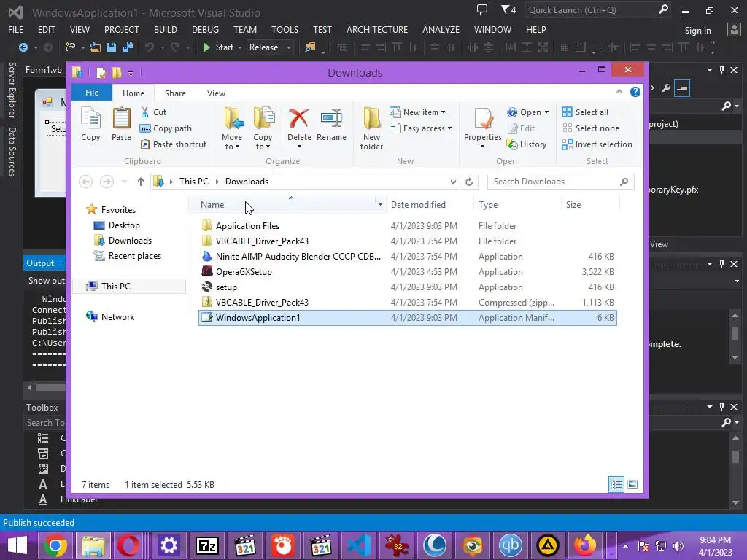Collapse the Explorer ribbon with chevron
The width and height of the screenshot is (747, 560).
click(619, 92)
